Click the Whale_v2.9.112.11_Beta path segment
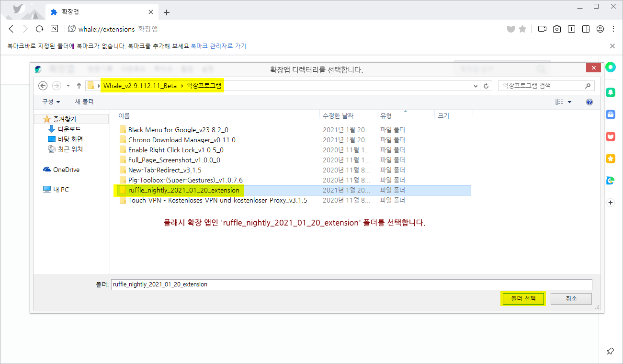Image resolution: width=623 pixels, height=364 pixels. point(140,86)
